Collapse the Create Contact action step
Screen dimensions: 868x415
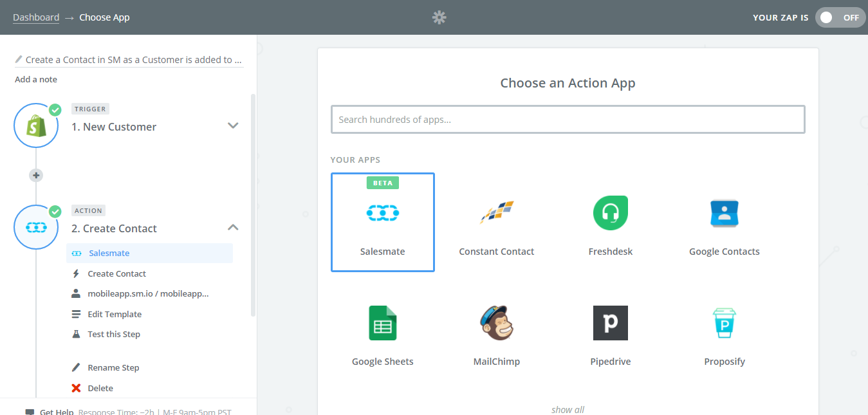tap(233, 227)
